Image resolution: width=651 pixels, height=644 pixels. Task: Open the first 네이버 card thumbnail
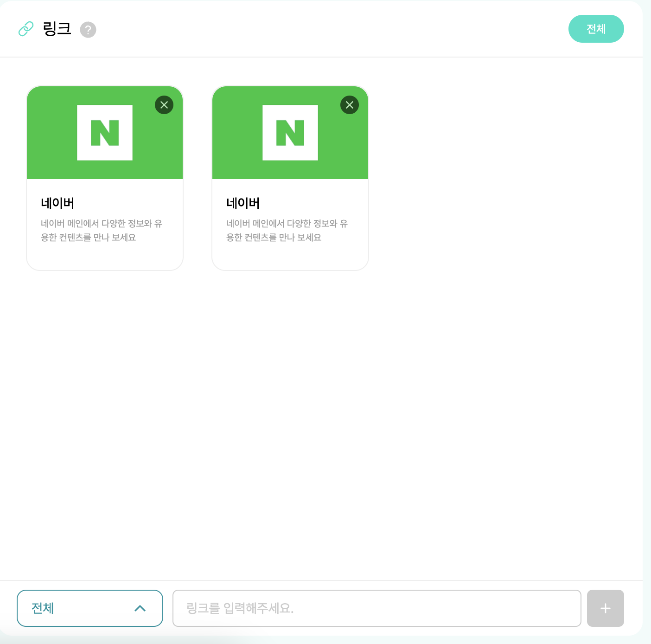(x=105, y=133)
